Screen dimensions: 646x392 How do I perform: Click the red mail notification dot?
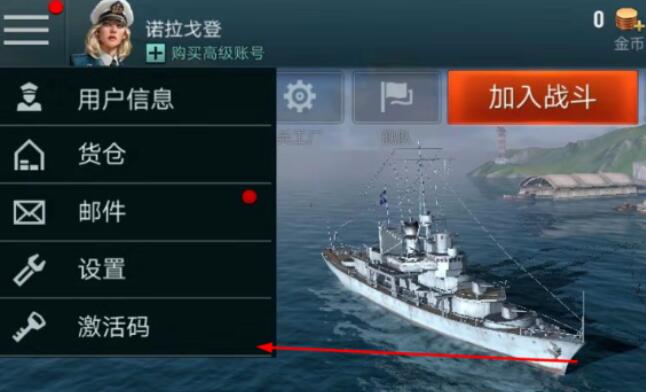(249, 197)
